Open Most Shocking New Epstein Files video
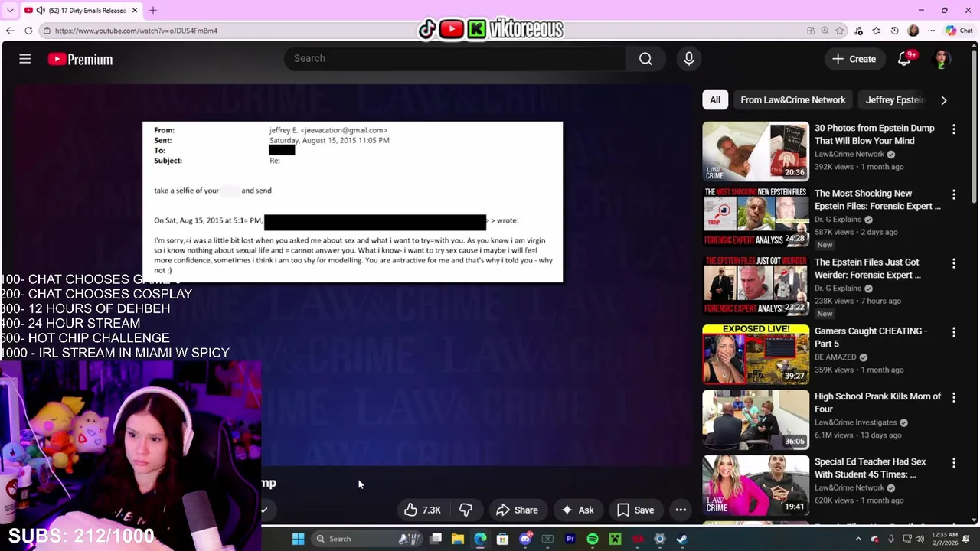 point(756,217)
